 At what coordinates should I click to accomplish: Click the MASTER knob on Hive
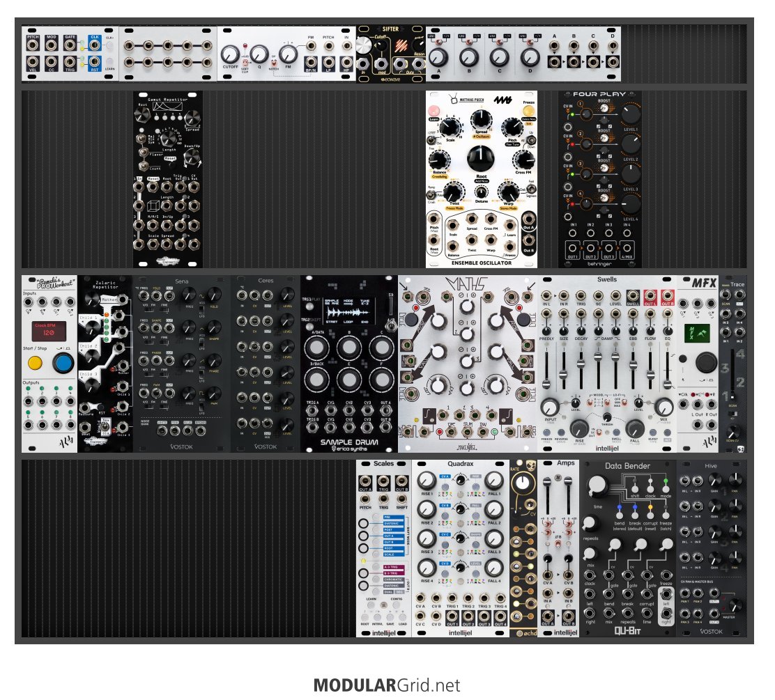735,606
